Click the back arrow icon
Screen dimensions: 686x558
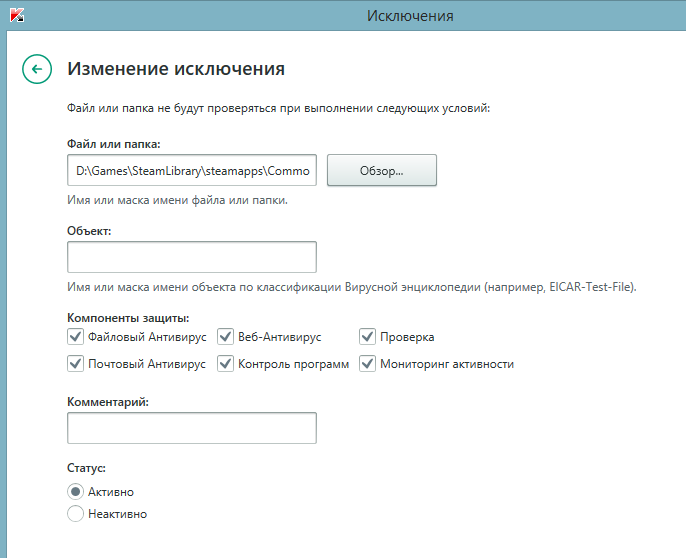[37, 69]
